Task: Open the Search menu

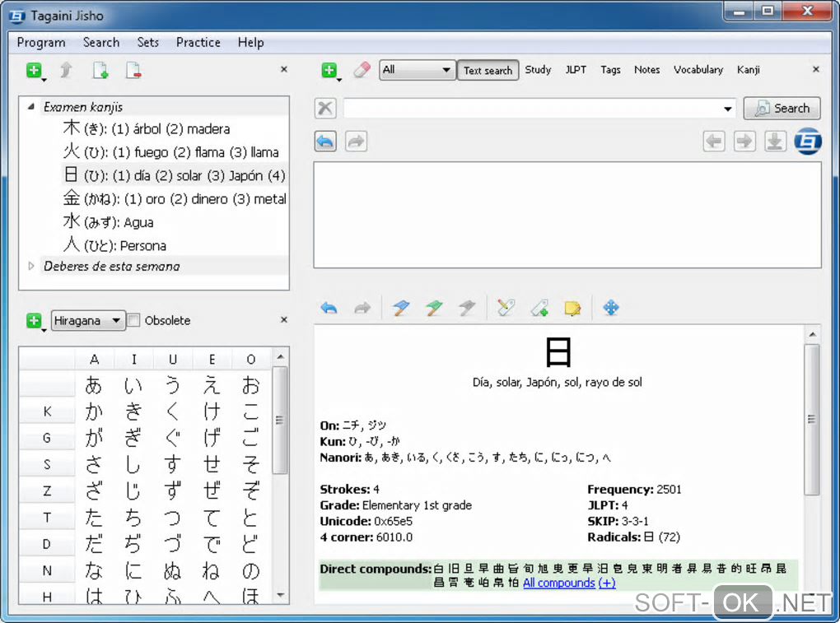Action: (x=100, y=42)
